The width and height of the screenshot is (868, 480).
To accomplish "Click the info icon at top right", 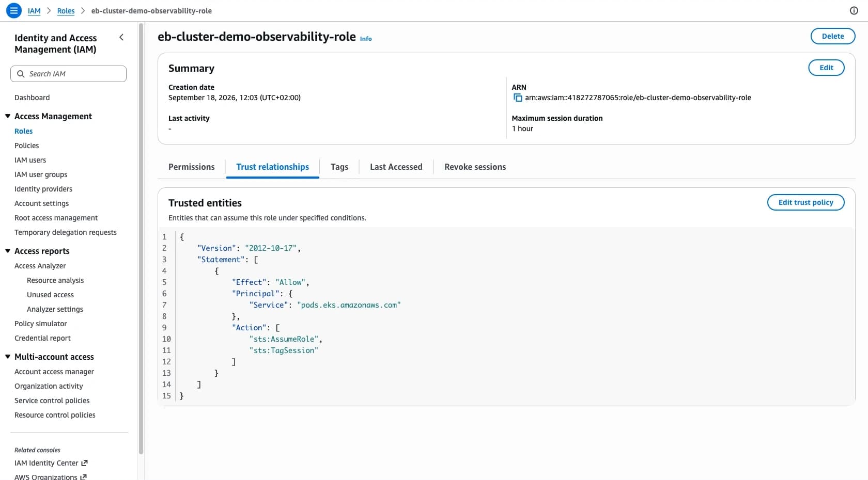I will pyautogui.click(x=854, y=10).
